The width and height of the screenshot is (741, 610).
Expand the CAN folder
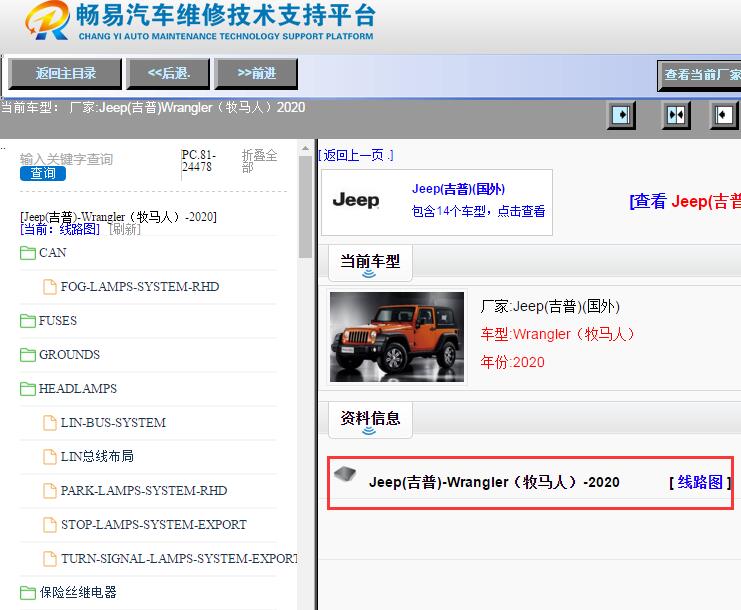(52, 253)
